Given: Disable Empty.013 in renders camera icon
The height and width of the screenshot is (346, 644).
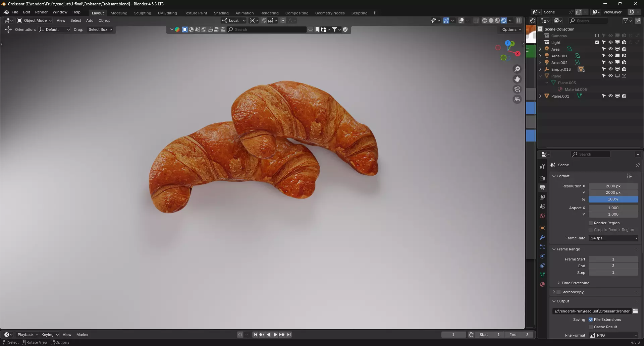Looking at the screenshot, I should pyautogui.click(x=624, y=69).
